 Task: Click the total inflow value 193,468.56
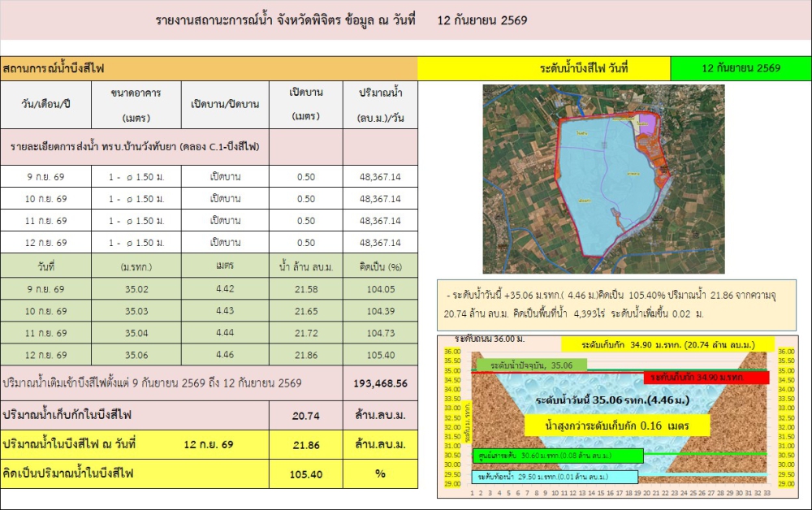pos(380,383)
